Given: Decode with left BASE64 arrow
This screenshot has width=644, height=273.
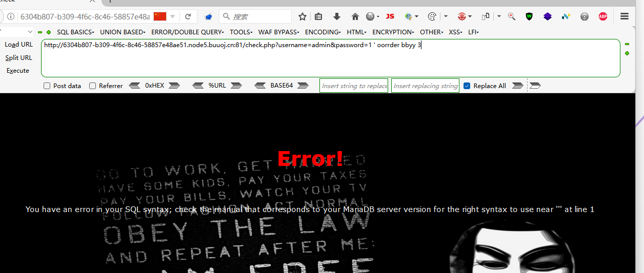Looking at the screenshot, I should point(260,86).
